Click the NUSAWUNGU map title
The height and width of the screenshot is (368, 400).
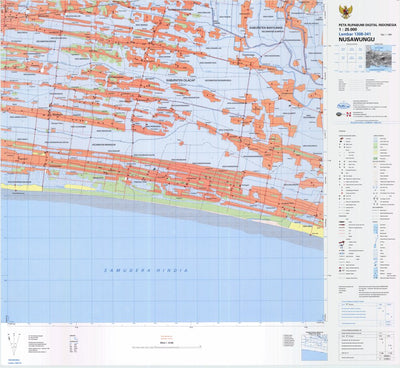click(x=356, y=39)
